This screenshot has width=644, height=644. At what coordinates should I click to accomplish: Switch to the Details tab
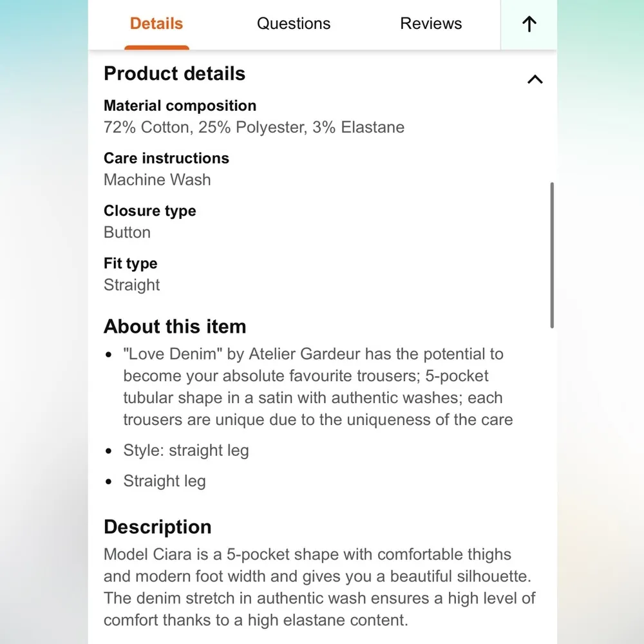click(156, 24)
